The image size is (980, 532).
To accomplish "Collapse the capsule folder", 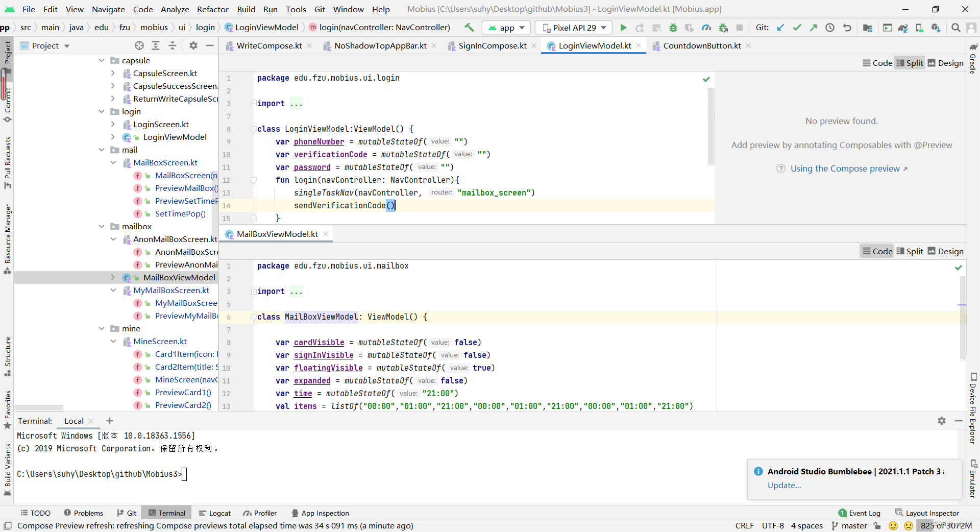I will click(102, 60).
